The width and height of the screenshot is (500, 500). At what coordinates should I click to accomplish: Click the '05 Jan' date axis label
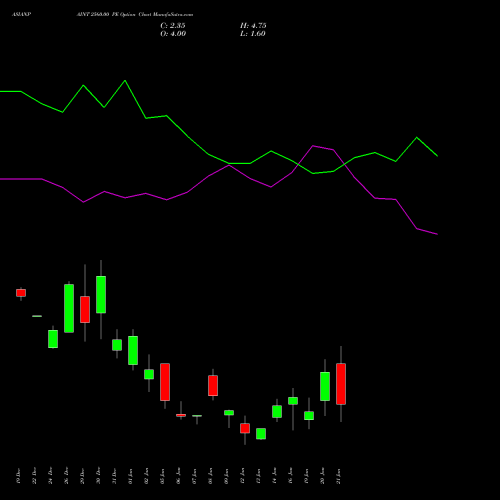tap(162, 476)
